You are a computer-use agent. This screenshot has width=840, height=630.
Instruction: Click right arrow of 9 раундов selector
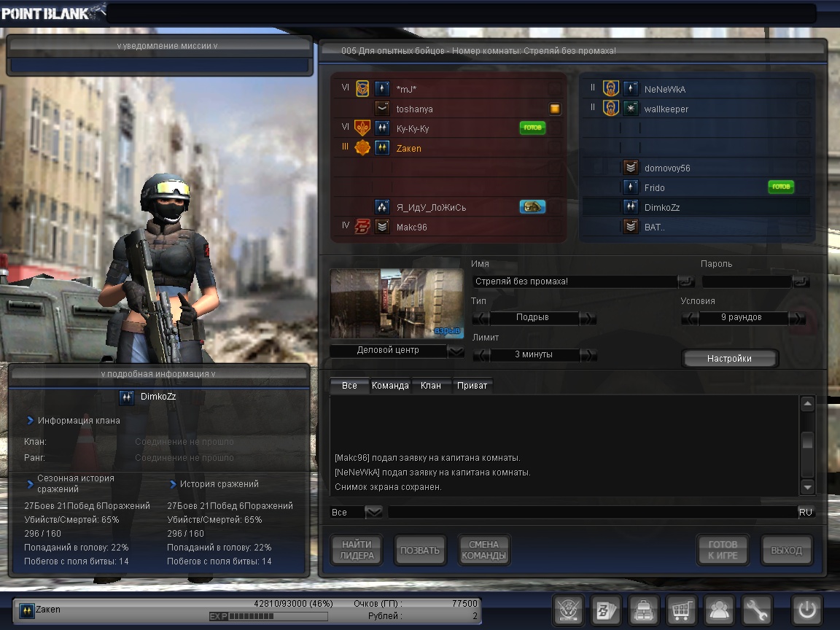[x=798, y=318]
